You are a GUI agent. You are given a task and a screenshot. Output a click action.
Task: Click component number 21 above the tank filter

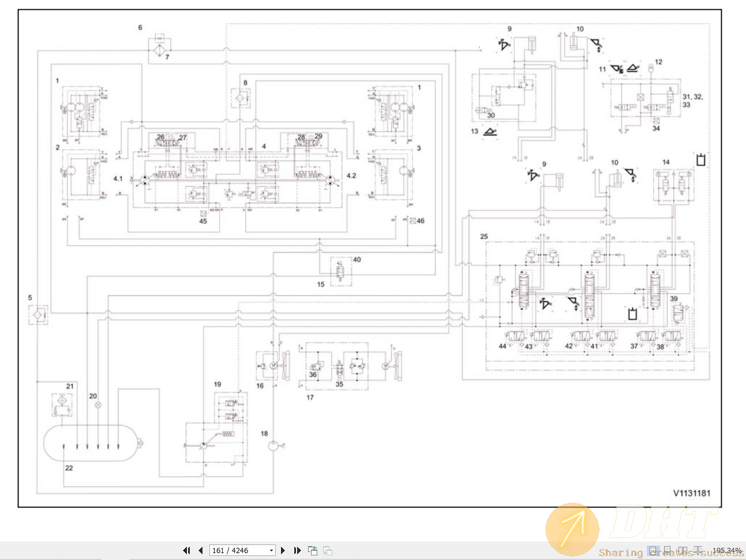[70, 386]
